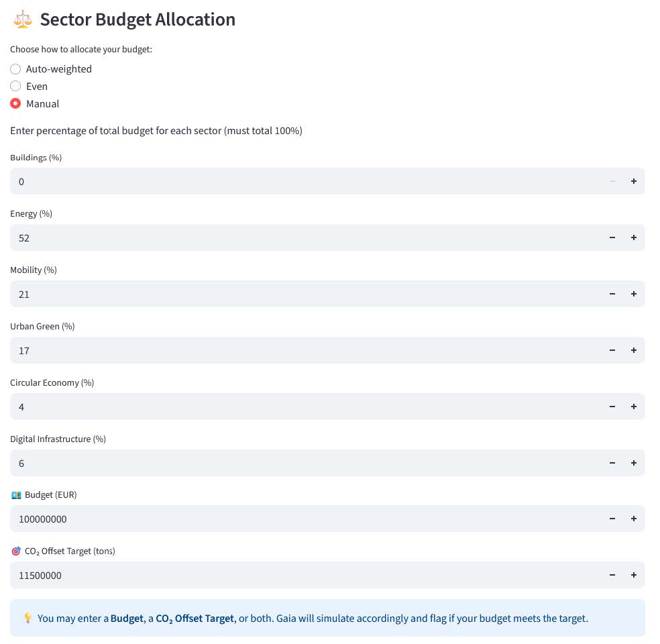This screenshot has height=644, width=660.
Task: Raise Urban Green percentage with plus
Action: click(x=633, y=350)
